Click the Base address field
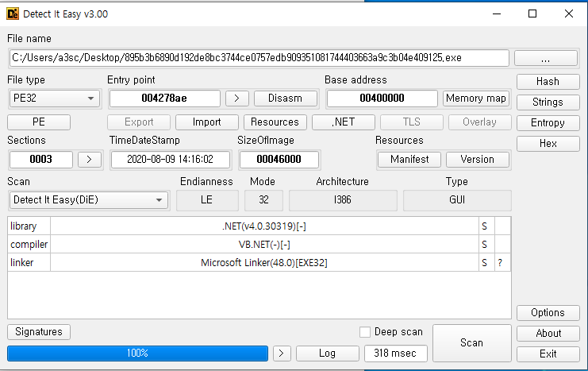 tap(382, 99)
